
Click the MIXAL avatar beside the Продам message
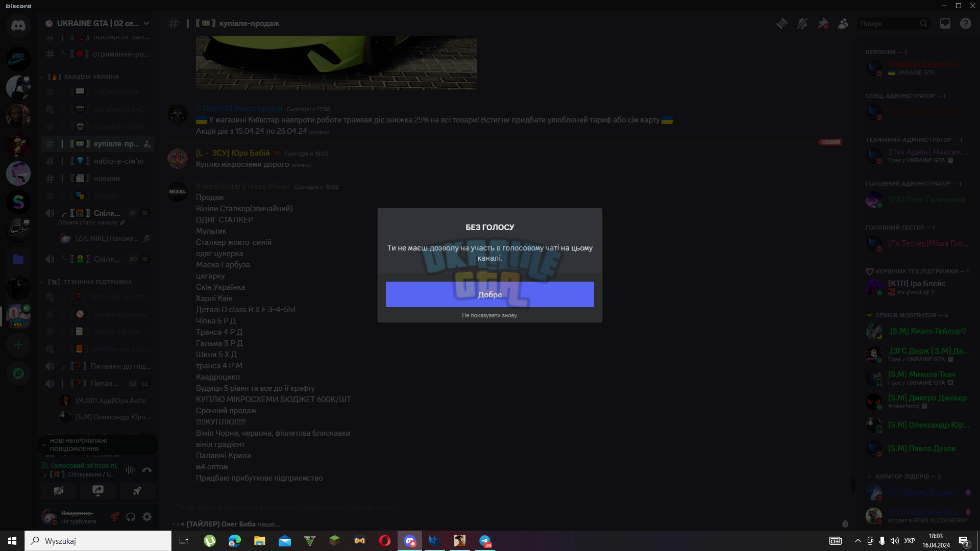178,192
